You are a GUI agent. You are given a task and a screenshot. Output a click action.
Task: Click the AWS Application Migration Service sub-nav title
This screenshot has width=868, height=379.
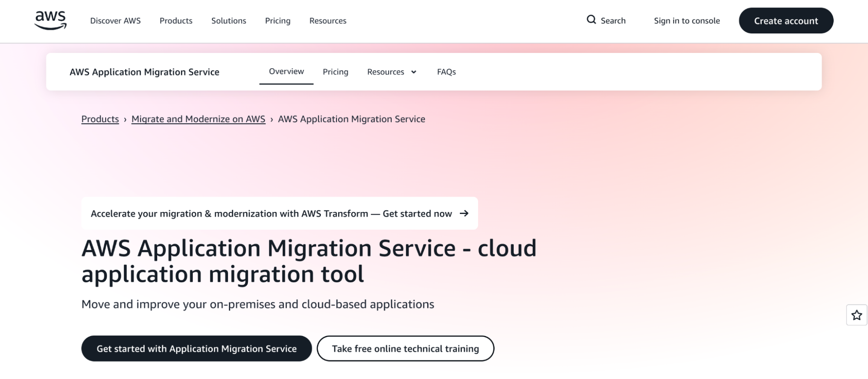(144, 72)
